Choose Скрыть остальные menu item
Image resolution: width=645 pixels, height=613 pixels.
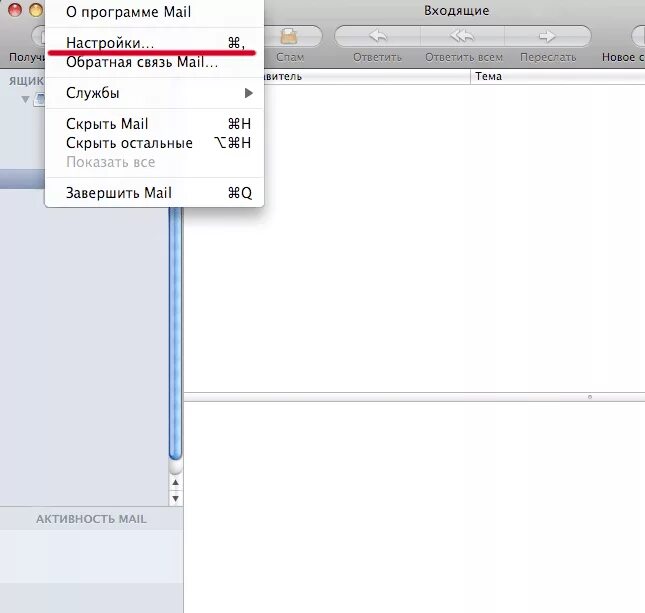click(x=154, y=143)
